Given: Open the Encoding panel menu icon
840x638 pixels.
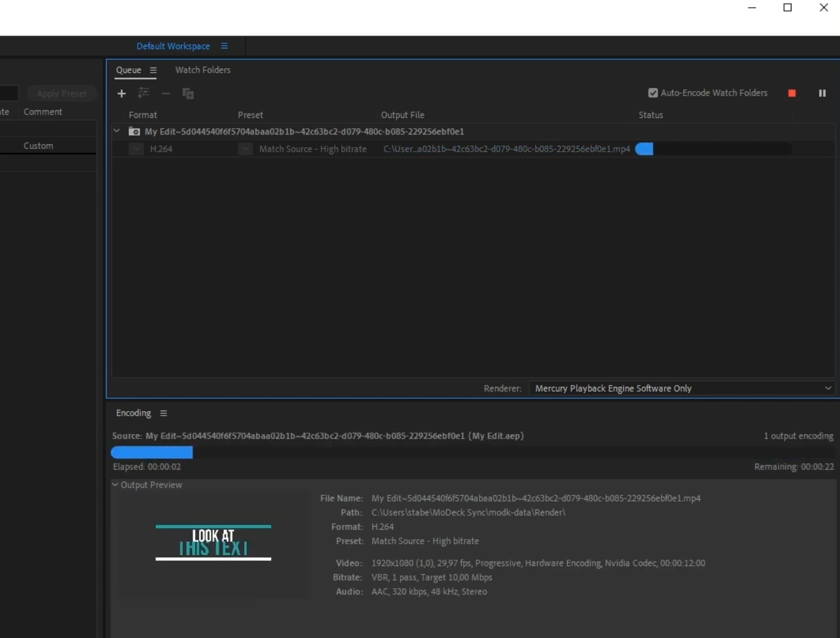Looking at the screenshot, I should 163,413.
